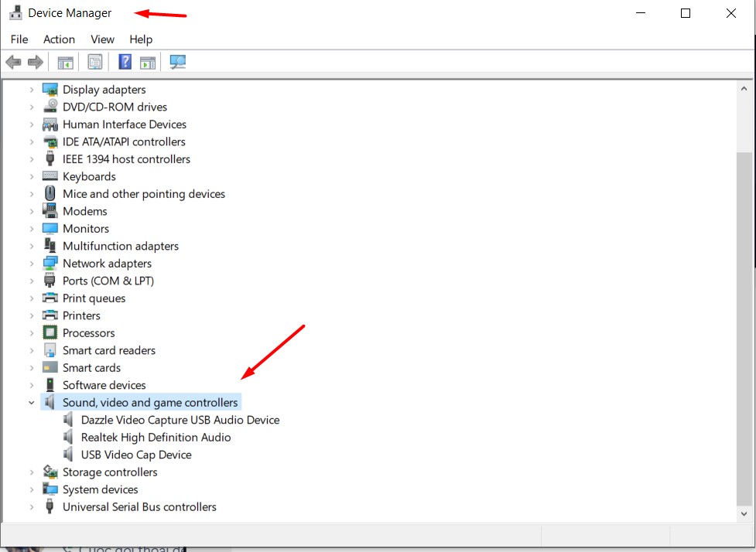Open the Properties toolbar icon
The width and height of the screenshot is (756, 552).
95,62
